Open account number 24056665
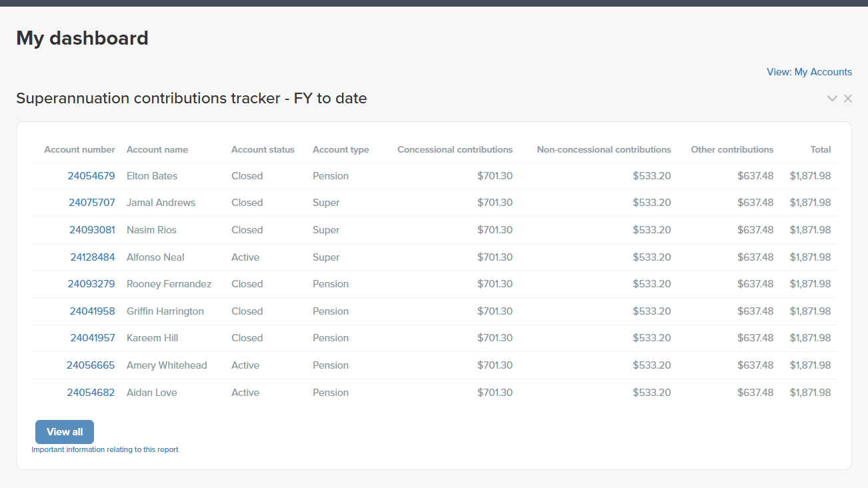Screen dimensions: 868x488 click(x=91, y=365)
